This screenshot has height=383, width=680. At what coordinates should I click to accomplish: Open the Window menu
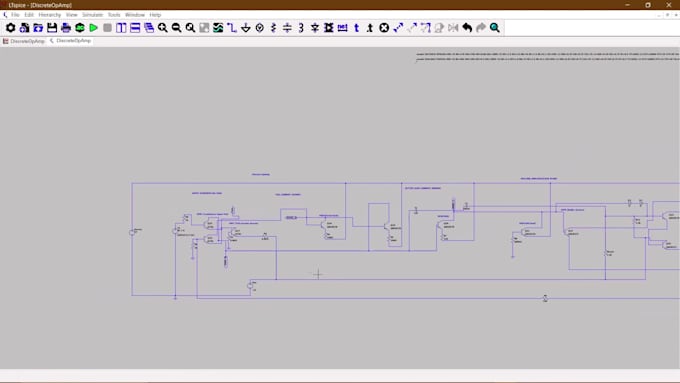(135, 15)
